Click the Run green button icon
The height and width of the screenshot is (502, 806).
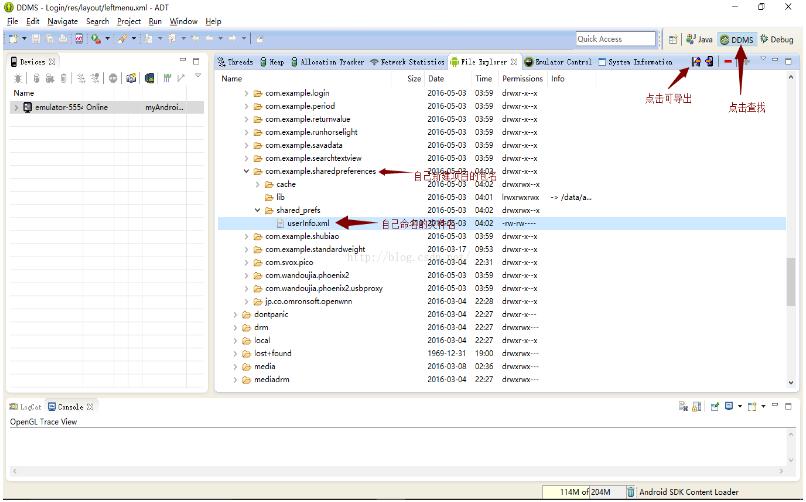tap(96, 39)
